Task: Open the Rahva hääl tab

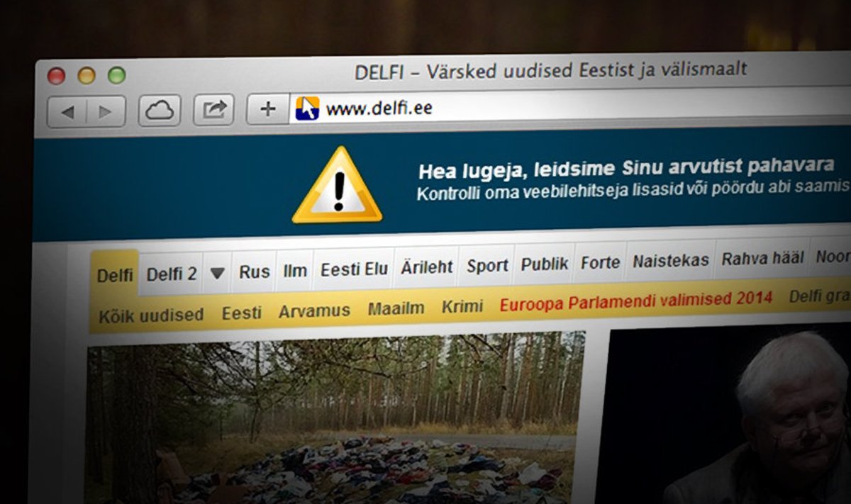Action: [763, 259]
